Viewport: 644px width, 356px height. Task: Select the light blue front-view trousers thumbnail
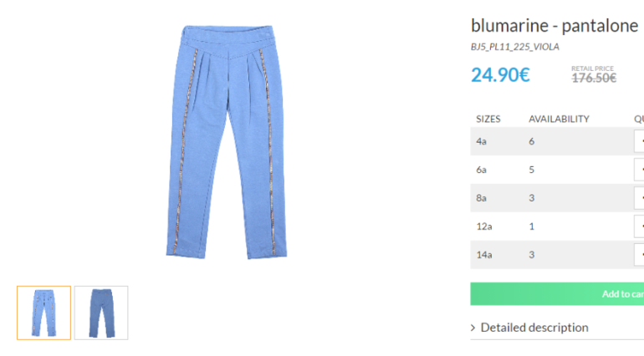click(44, 313)
